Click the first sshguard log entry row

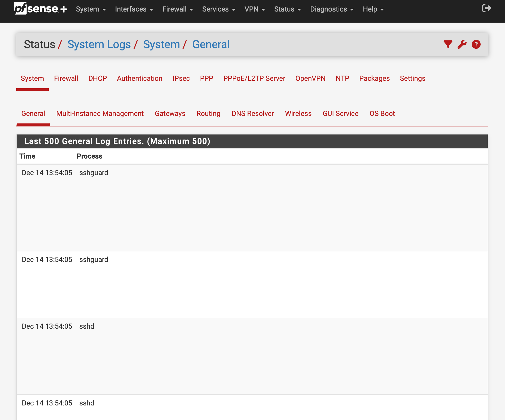tap(94, 173)
